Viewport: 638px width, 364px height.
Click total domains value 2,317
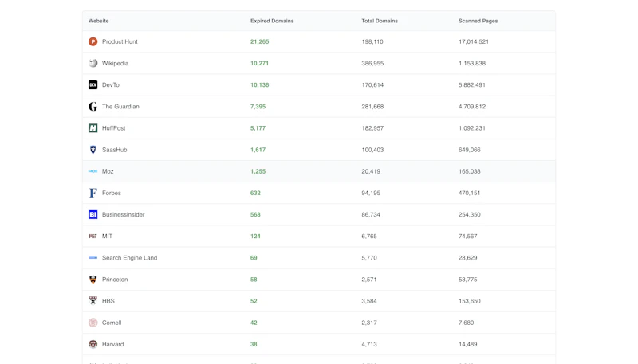pyautogui.click(x=369, y=323)
